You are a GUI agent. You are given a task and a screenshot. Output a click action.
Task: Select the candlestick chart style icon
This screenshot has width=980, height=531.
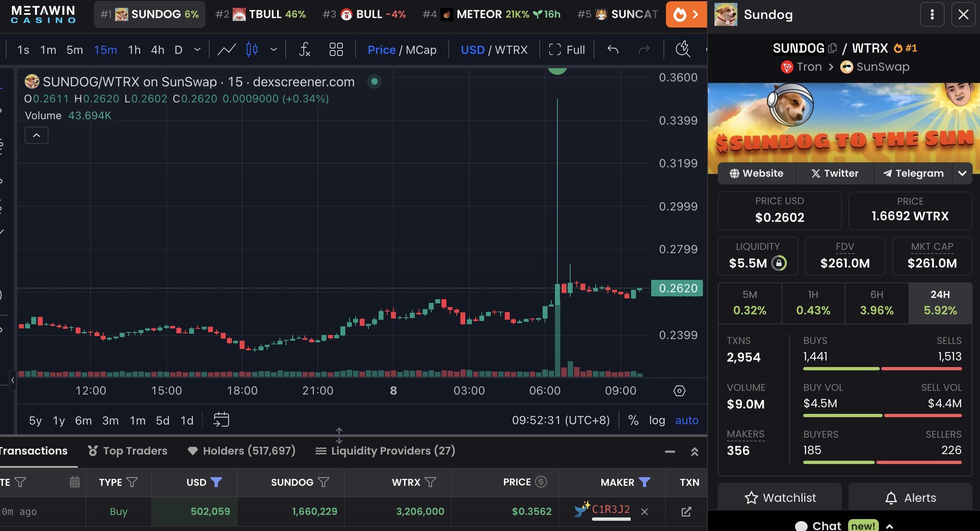coord(252,49)
